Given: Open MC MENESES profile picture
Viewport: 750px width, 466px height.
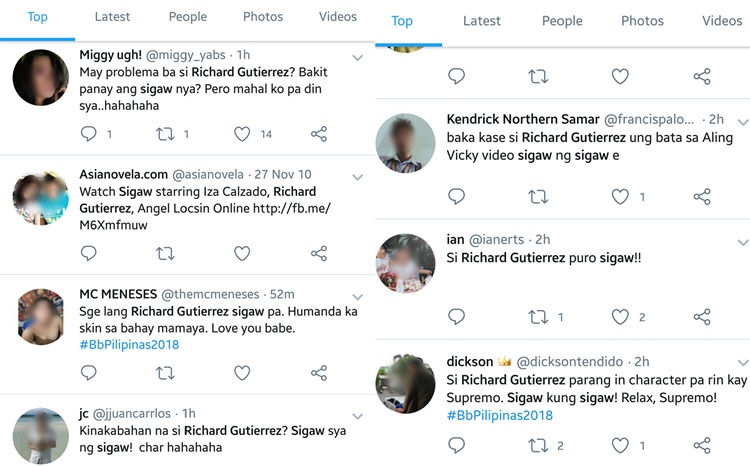Looking at the screenshot, I should point(41,316).
